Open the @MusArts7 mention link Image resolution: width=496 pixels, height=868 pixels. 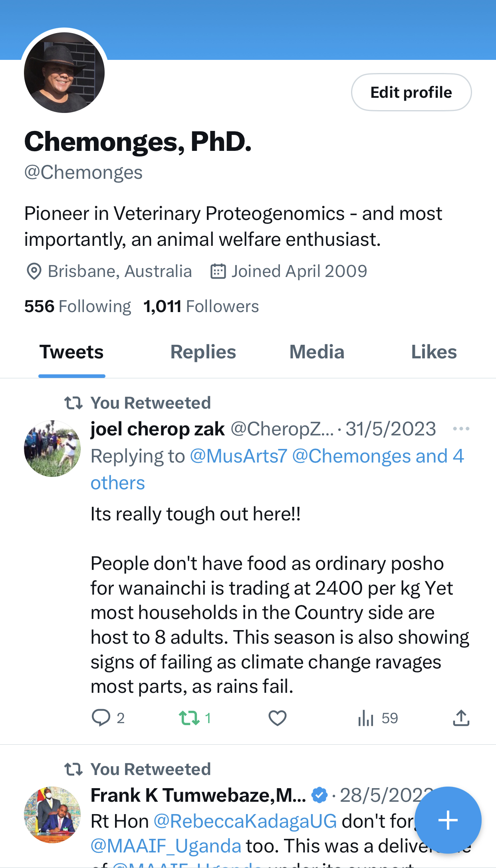point(238,456)
